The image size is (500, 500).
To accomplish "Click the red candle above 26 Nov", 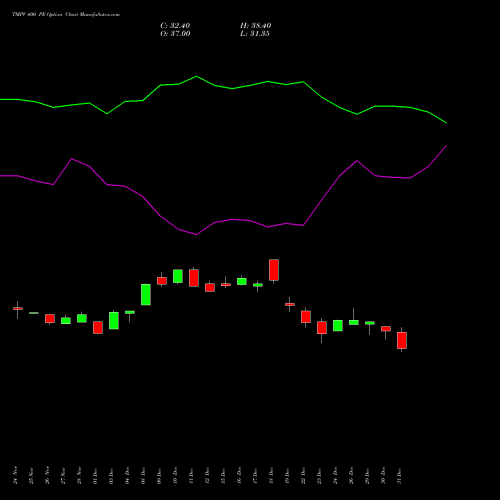I will pyautogui.click(x=50, y=318).
